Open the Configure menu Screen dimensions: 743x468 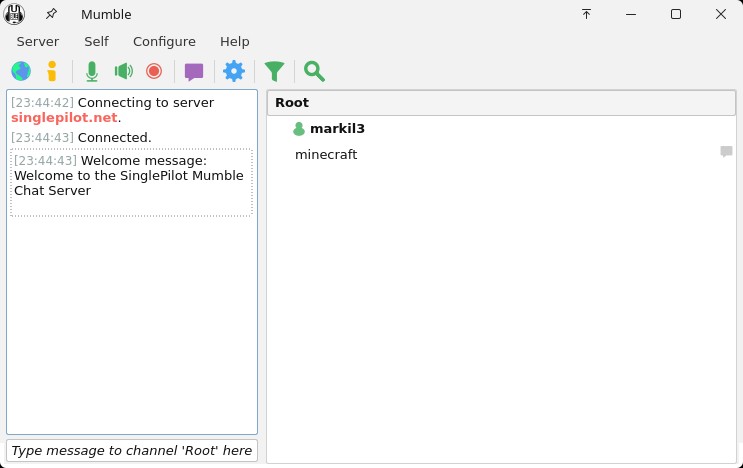pos(164,42)
